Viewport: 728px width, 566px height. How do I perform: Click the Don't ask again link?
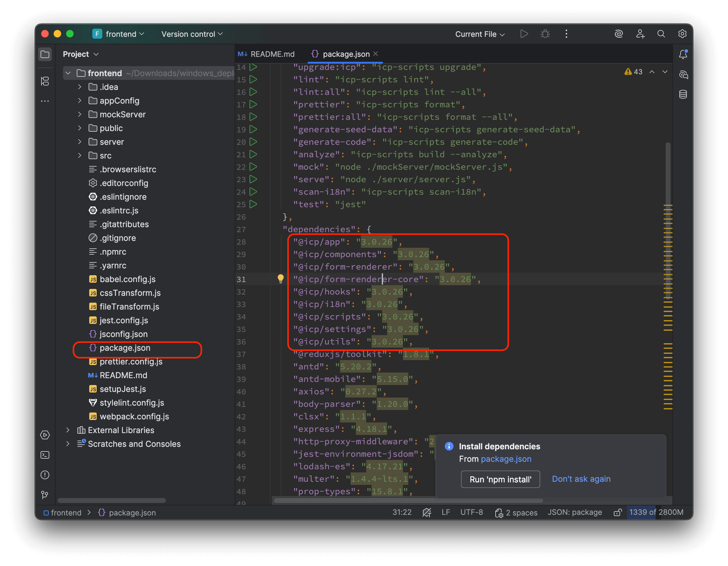pyautogui.click(x=581, y=479)
